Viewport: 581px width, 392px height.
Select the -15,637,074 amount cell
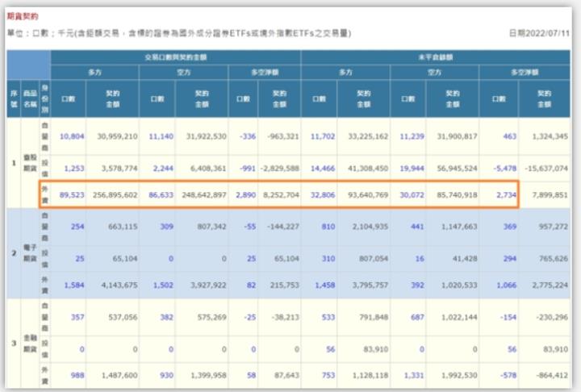[x=546, y=169]
